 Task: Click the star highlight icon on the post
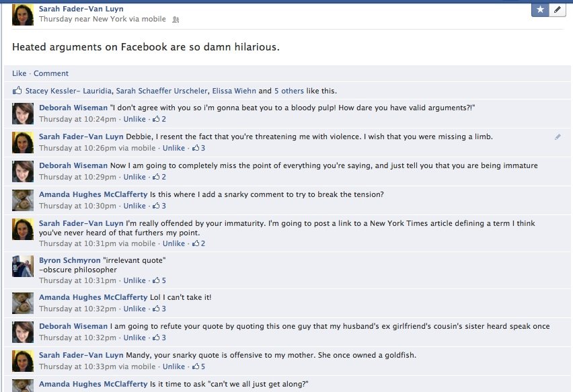tap(540, 9)
